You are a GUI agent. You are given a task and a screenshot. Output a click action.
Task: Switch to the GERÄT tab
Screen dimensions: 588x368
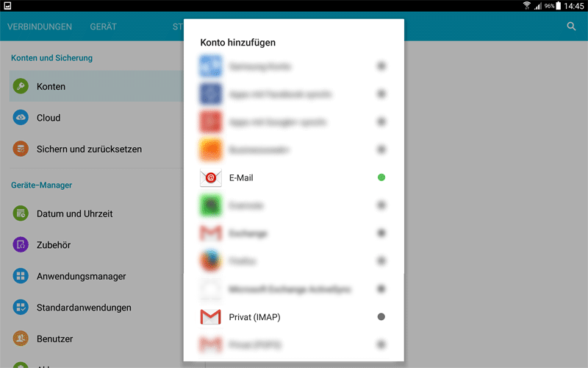pos(104,27)
